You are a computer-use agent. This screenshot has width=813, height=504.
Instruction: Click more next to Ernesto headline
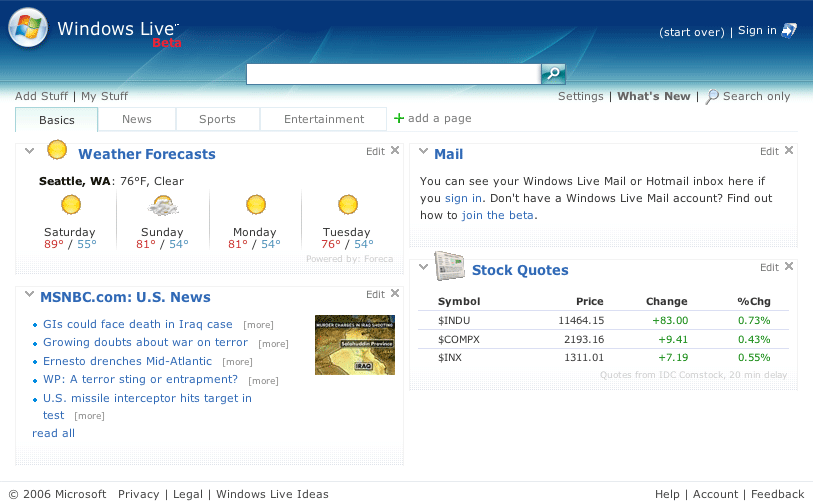237,362
